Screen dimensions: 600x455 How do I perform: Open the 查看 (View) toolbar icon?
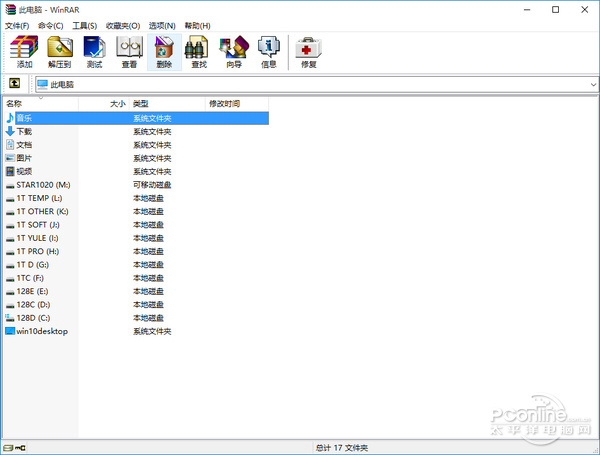click(129, 52)
